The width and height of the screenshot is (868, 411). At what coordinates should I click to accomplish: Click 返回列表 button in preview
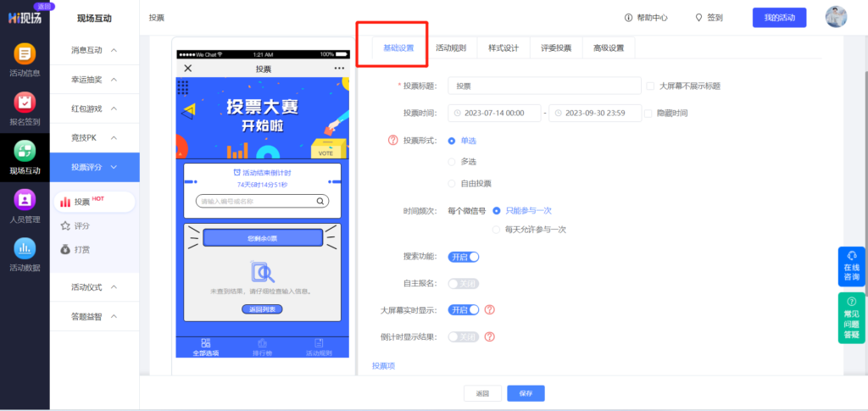(x=263, y=309)
